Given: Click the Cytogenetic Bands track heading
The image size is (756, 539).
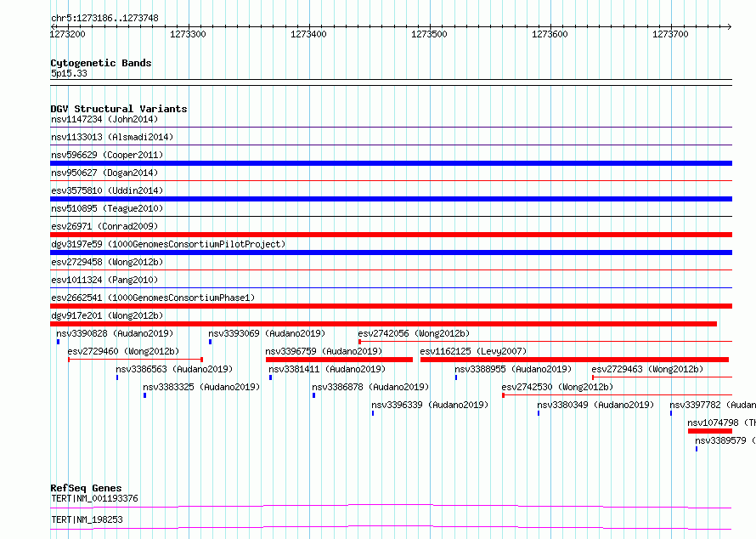Looking at the screenshot, I should (x=101, y=63).
